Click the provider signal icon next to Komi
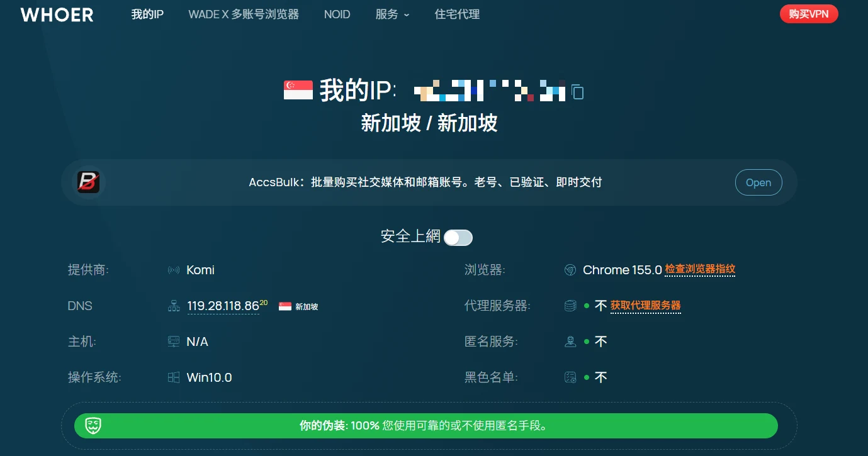The width and height of the screenshot is (868, 456). 174,270
